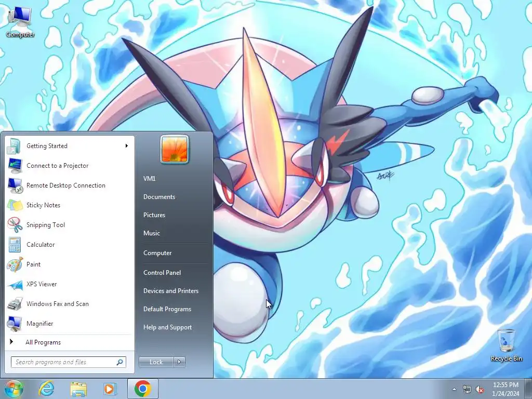Launch the Magnifier icon
The height and width of the screenshot is (399, 532).
[x=15, y=324]
